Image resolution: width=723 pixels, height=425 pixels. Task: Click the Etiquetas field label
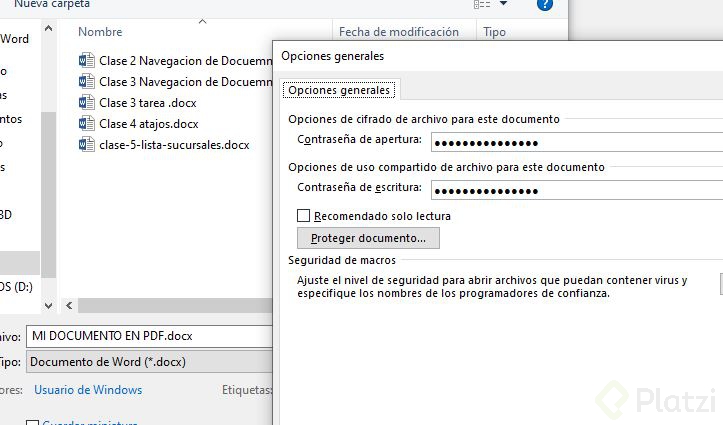click(x=247, y=390)
